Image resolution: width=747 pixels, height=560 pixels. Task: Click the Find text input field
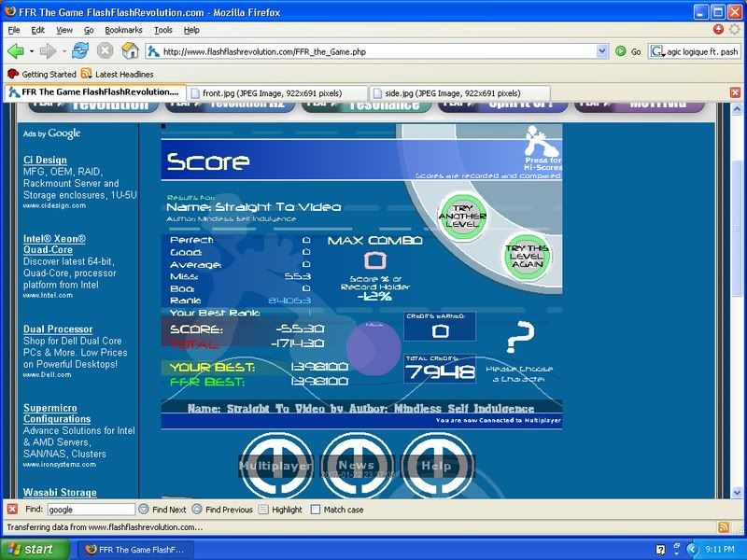(90, 510)
